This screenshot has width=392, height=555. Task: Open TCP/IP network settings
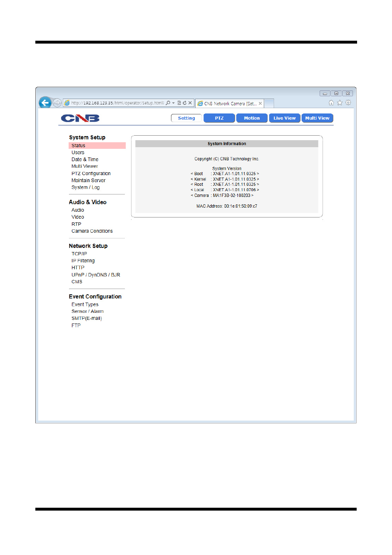pos(79,254)
